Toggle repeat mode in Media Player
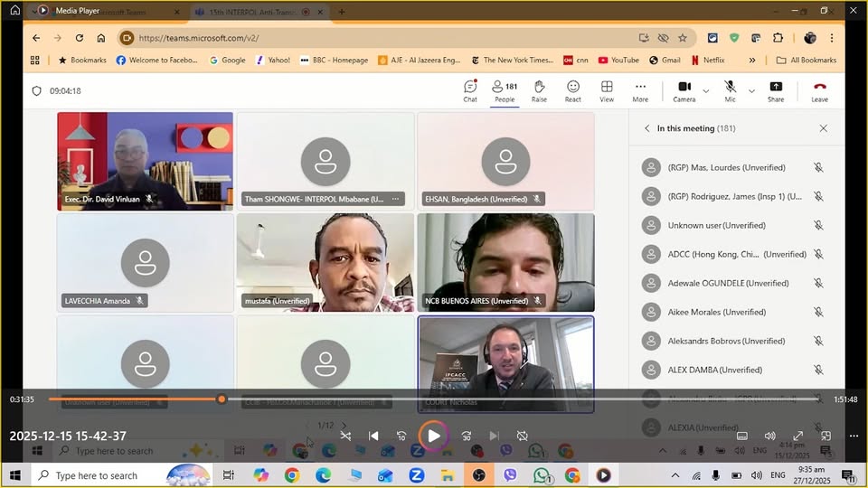 pyautogui.click(x=522, y=436)
